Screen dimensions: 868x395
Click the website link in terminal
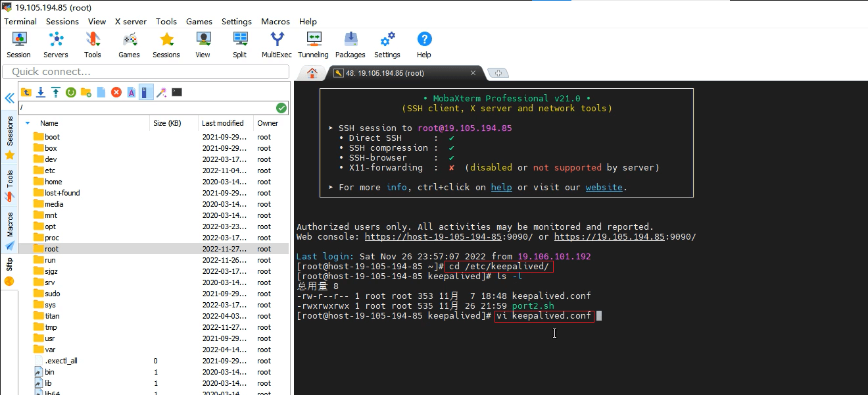tap(604, 187)
